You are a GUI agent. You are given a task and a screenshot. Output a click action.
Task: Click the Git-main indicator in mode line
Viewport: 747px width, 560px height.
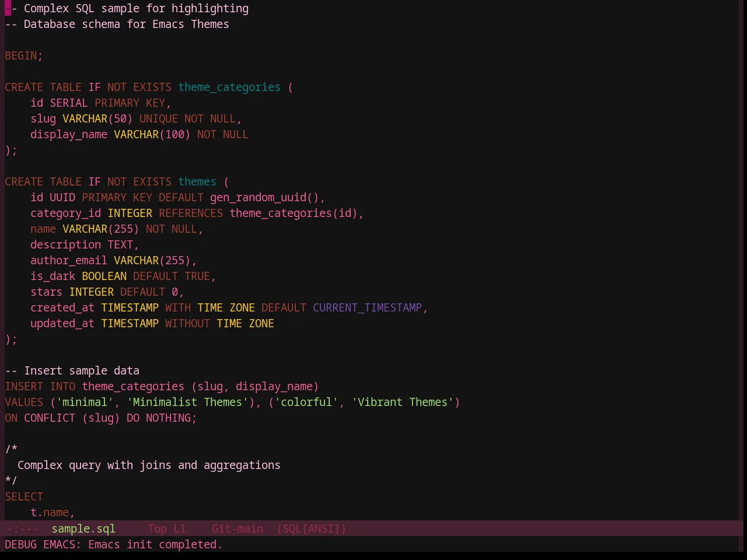click(x=238, y=528)
